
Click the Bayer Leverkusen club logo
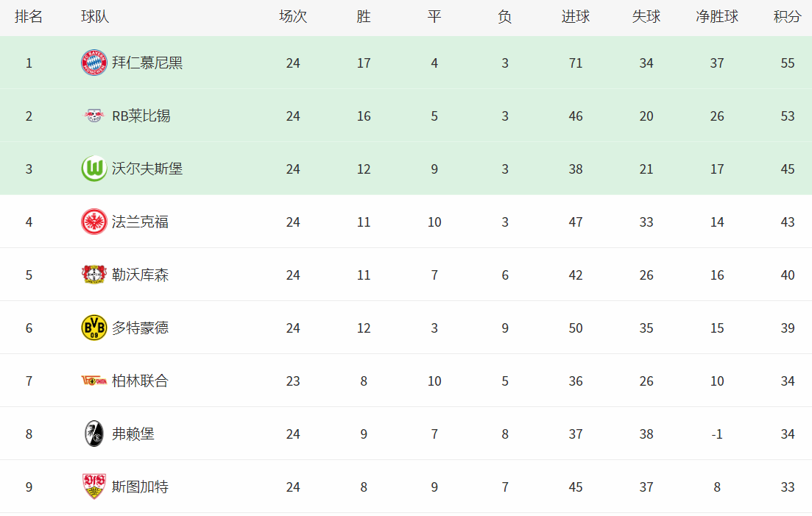coord(94,275)
